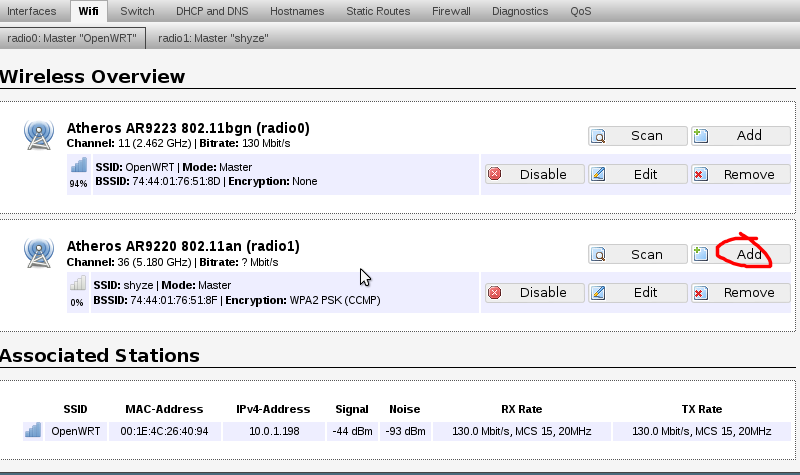
Task: Click the Noise column header
Action: click(405, 409)
